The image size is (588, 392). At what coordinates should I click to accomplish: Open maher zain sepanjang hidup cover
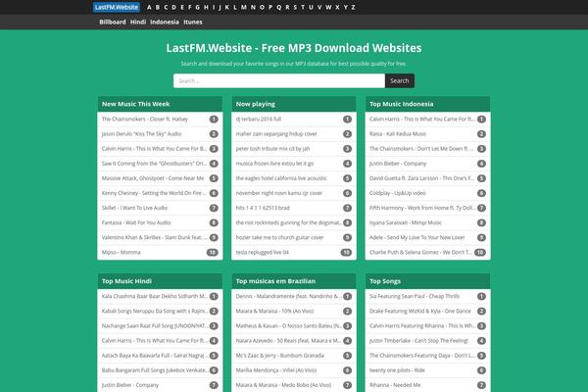(276, 134)
